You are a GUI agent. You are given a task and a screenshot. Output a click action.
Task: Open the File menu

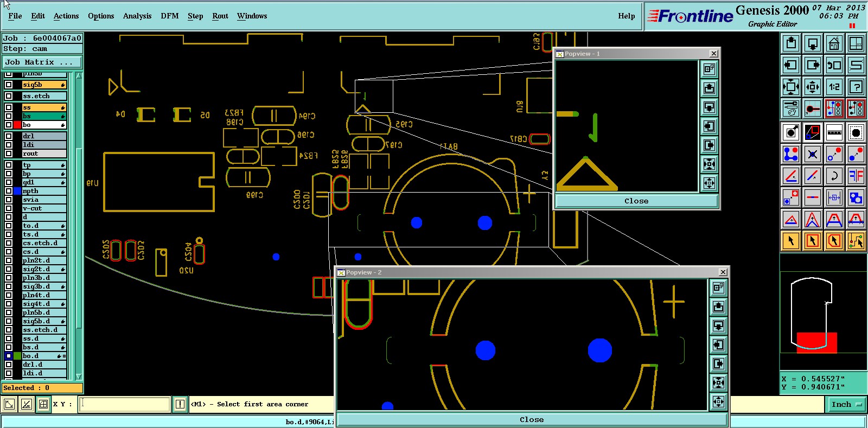click(15, 16)
